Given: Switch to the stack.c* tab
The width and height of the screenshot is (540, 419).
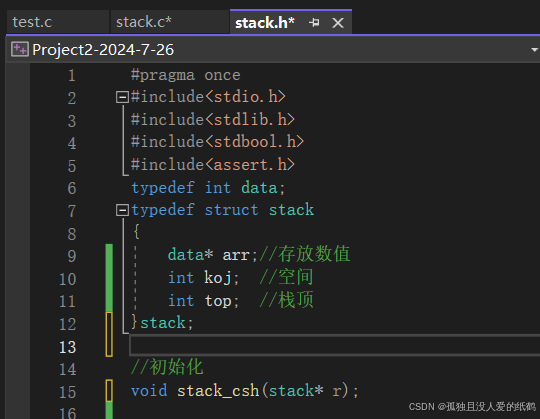Looking at the screenshot, I should [x=144, y=22].
